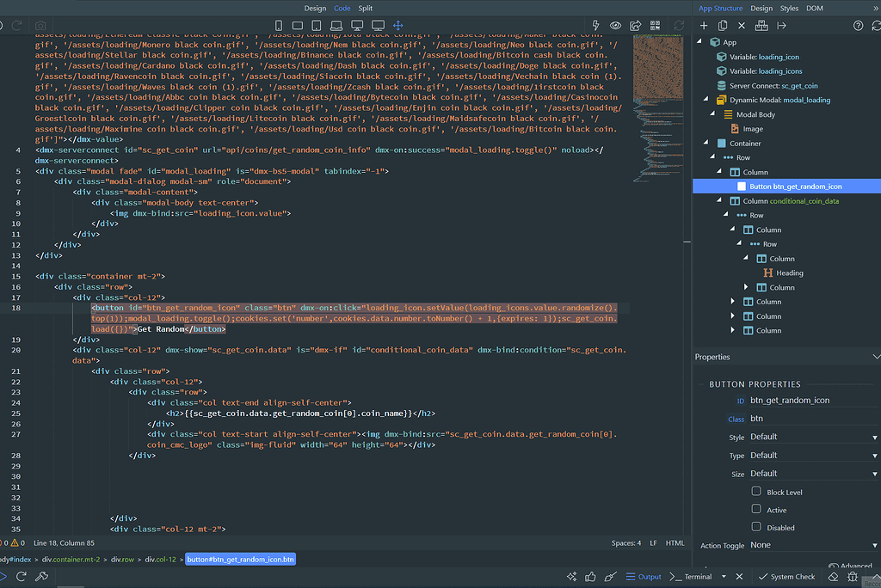Select the mobile phone preview icon
Viewport: 881px width, 588px height.
pyautogui.click(x=279, y=26)
